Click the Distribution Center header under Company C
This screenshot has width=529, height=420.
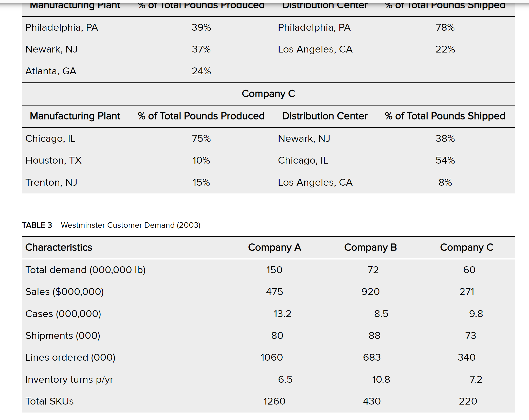325,116
